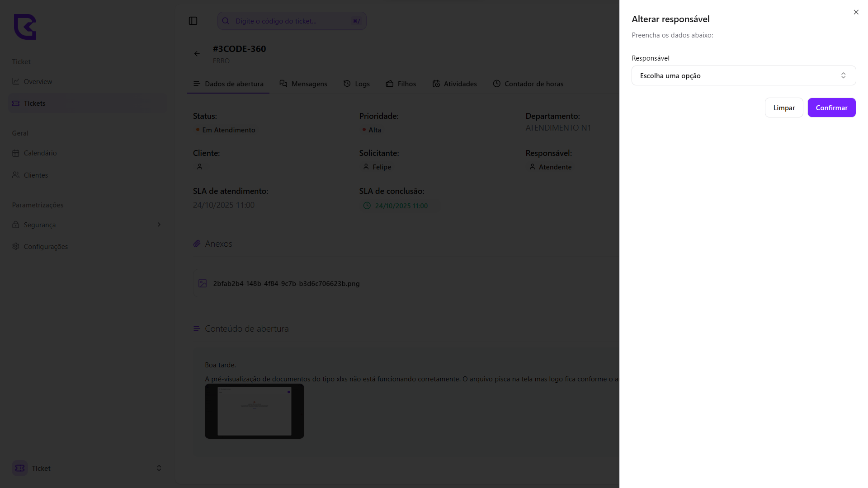
Task: Close the Alterar responsável panel
Action: (856, 12)
